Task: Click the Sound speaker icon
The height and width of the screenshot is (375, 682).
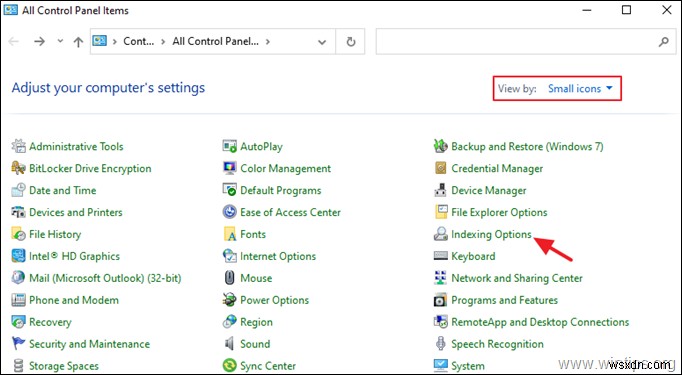Action: pos(229,344)
